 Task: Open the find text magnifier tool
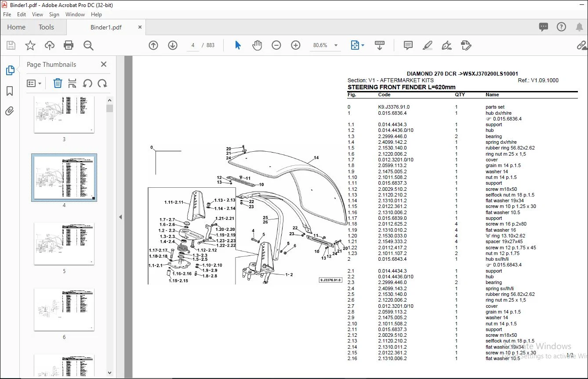(x=88, y=45)
